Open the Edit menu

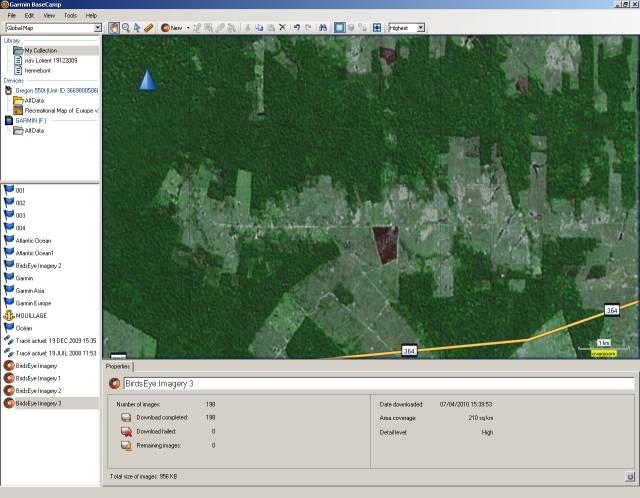(x=29, y=16)
